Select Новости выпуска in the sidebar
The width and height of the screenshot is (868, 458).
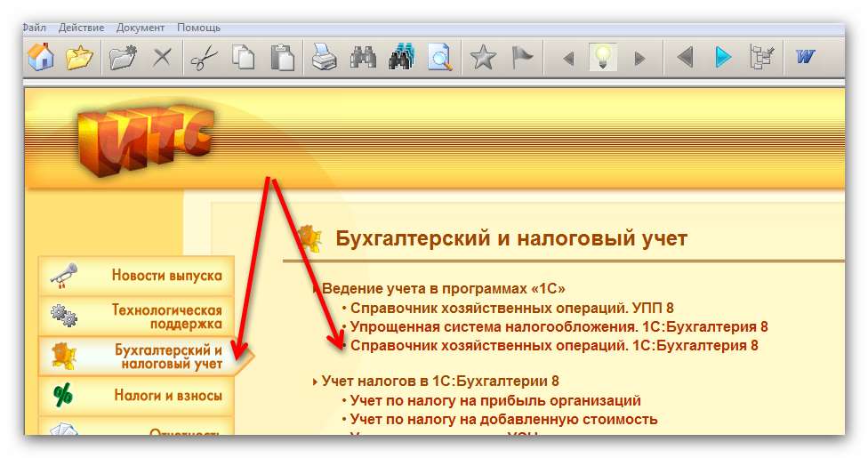point(136,276)
